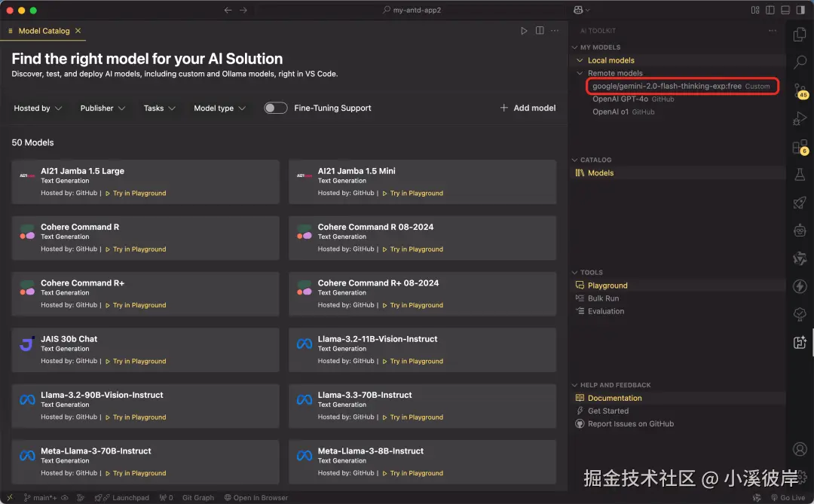The image size is (814, 504).
Task: Go forward with the right arrow
Action: (243, 10)
